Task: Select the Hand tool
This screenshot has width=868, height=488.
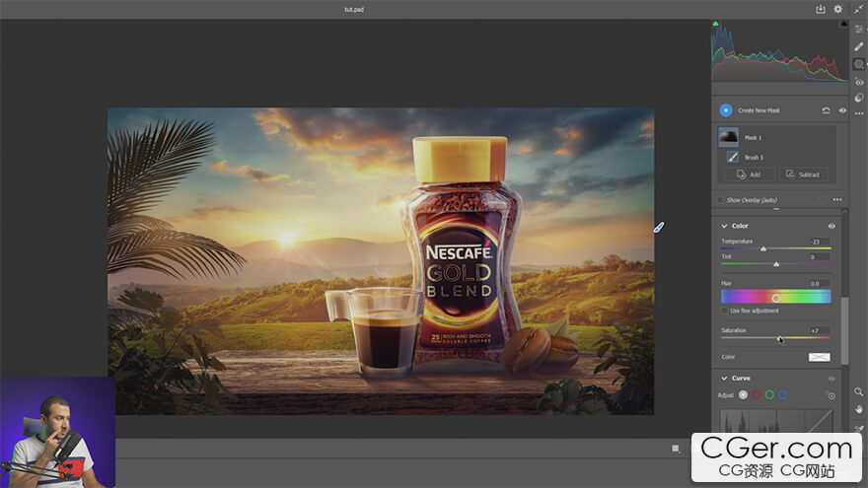Action: [858, 409]
